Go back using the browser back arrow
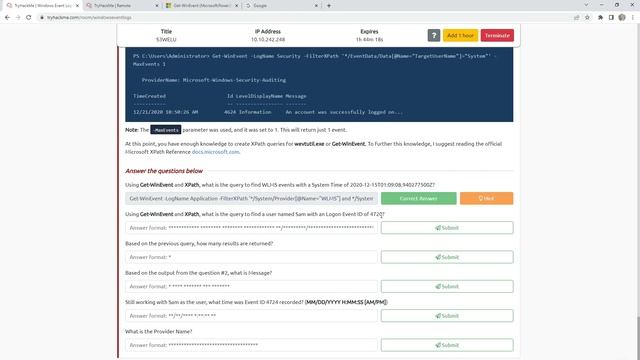The height and width of the screenshot is (360, 640). coord(7,18)
